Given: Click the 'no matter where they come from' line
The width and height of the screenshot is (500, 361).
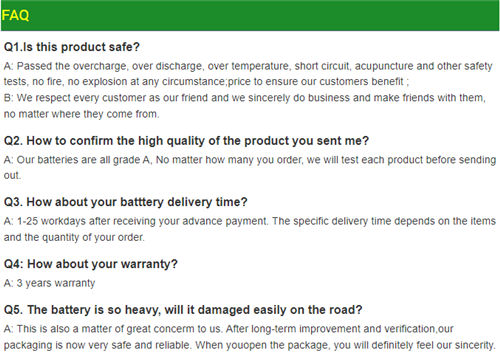Looking at the screenshot, I should click(82, 114).
